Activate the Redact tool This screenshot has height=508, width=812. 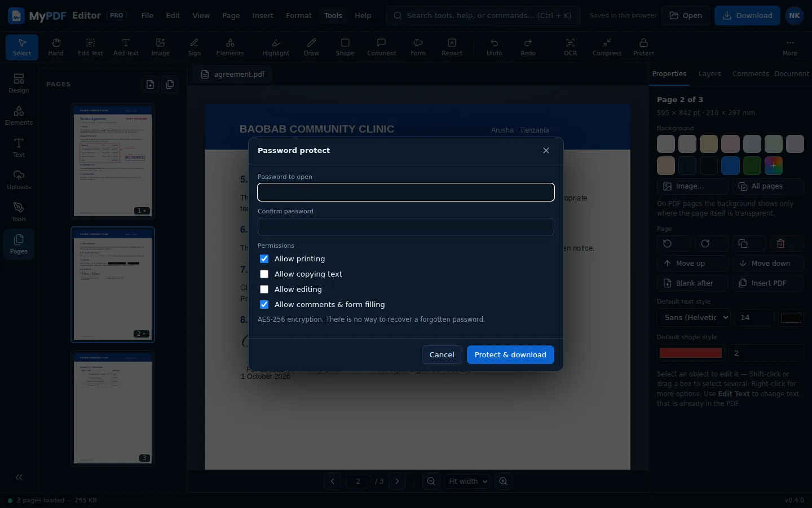452,47
